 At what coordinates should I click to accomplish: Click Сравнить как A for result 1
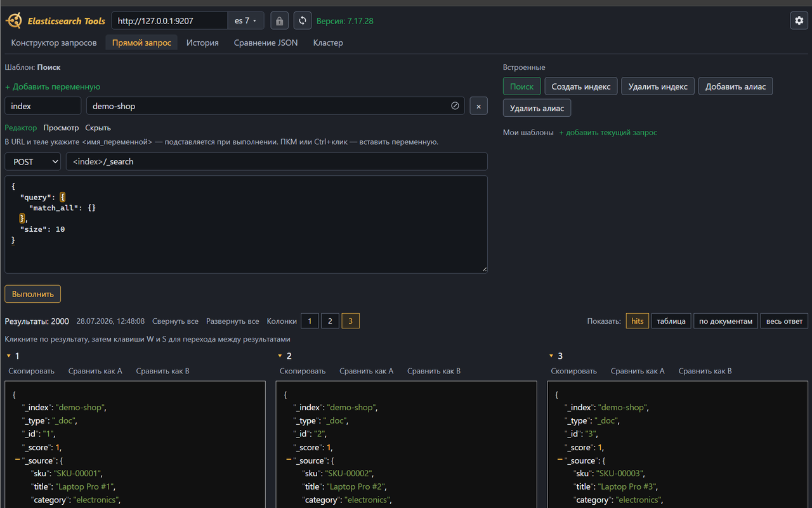click(95, 371)
